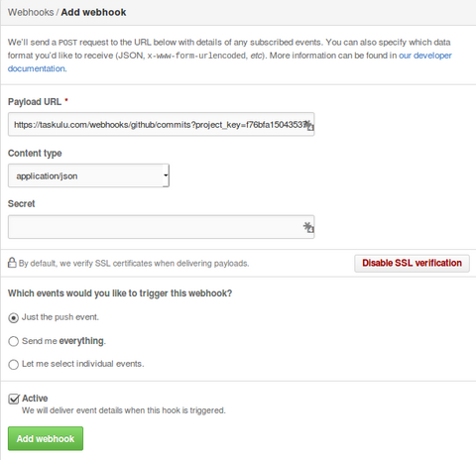Viewport: 476px width, 460px height.
Task: Choose Let me select individual events
Action: [13, 365]
